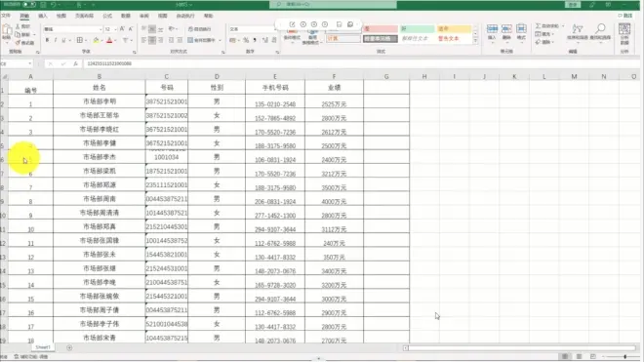Switch to the Formulas ribbon tab

pyautogui.click(x=107, y=16)
